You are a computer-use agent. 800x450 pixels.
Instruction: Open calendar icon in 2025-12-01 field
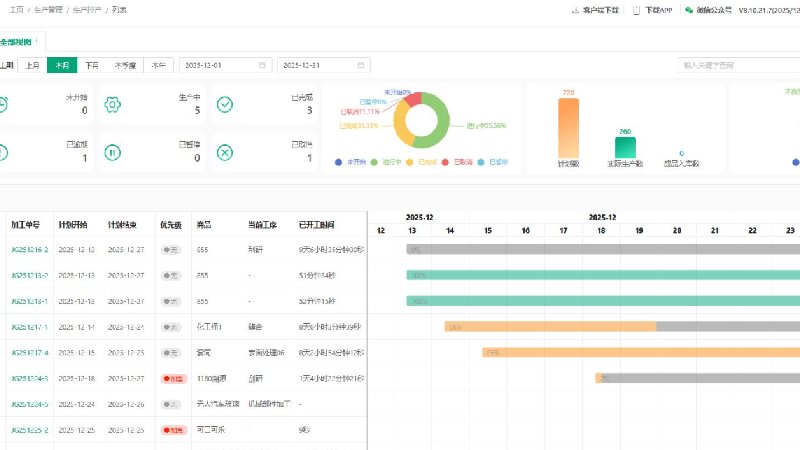pyautogui.click(x=262, y=65)
